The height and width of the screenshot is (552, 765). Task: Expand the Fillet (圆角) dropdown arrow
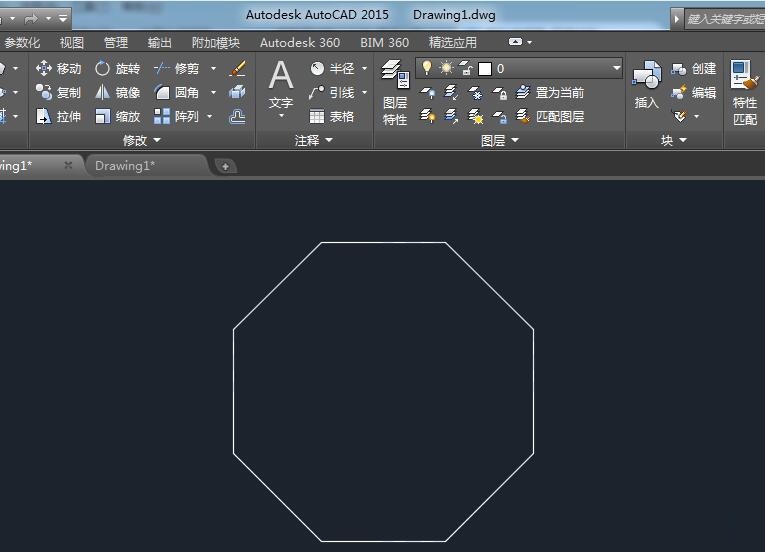213,92
